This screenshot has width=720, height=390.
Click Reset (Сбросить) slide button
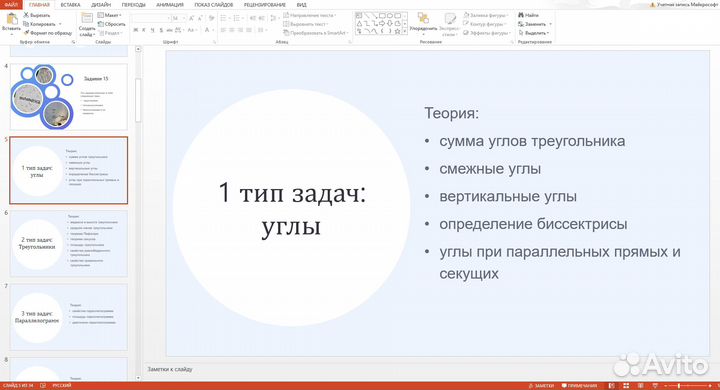point(112,24)
